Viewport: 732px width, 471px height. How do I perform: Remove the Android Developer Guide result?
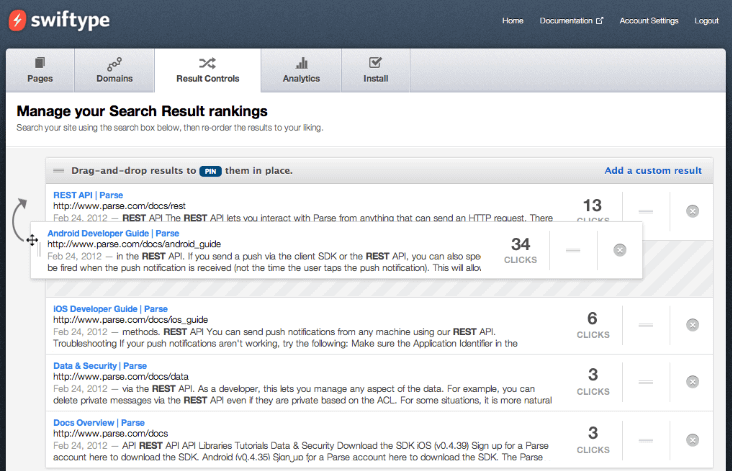(x=619, y=250)
